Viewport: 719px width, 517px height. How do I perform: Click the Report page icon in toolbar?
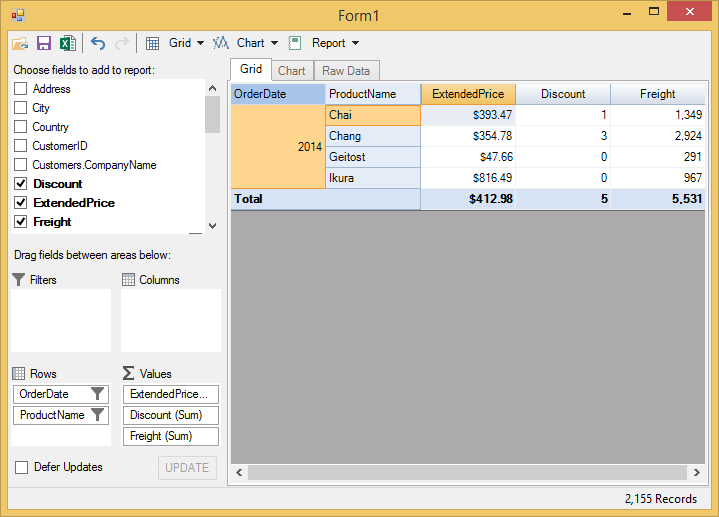pyautogui.click(x=295, y=43)
